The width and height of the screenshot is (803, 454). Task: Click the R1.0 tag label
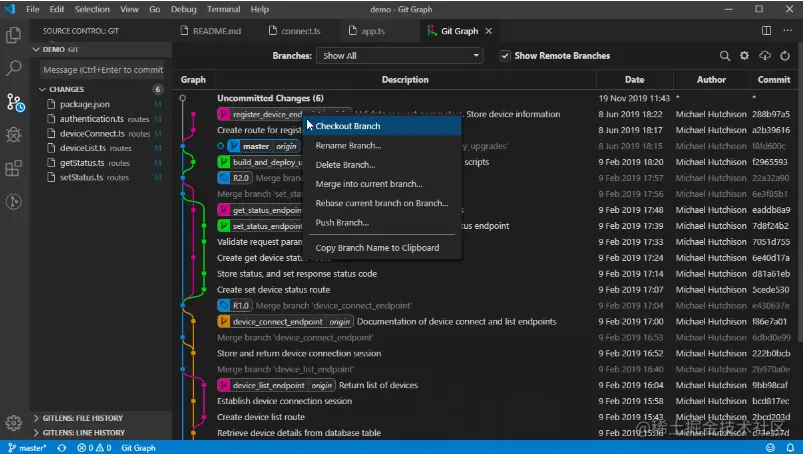click(x=235, y=306)
